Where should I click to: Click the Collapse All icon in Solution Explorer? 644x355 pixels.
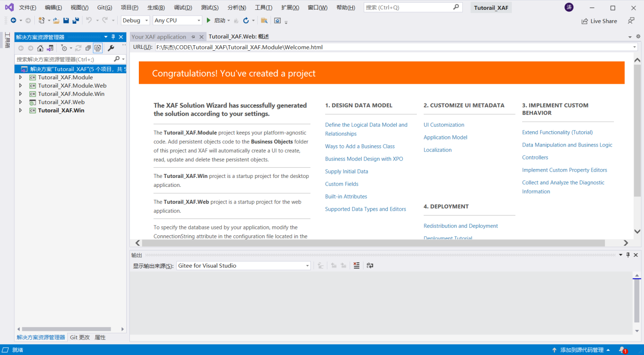(88, 48)
